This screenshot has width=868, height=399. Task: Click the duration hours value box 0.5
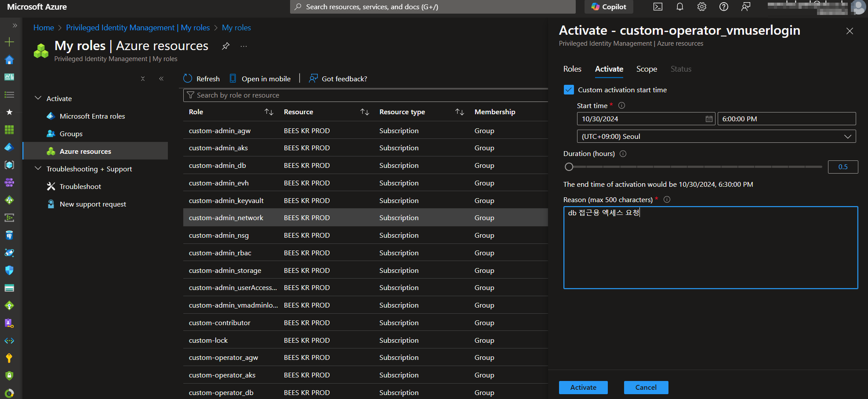click(x=843, y=167)
